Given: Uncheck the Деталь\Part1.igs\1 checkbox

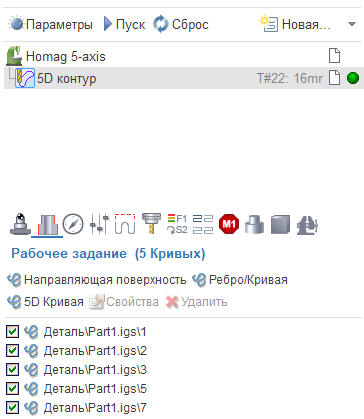Looking at the screenshot, I should pyautogui.click(x=12, y=332).
